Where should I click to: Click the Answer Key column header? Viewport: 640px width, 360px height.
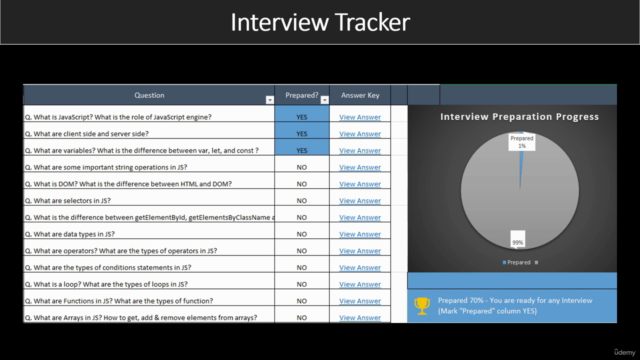pyautogui.click(x=360, y=95)
